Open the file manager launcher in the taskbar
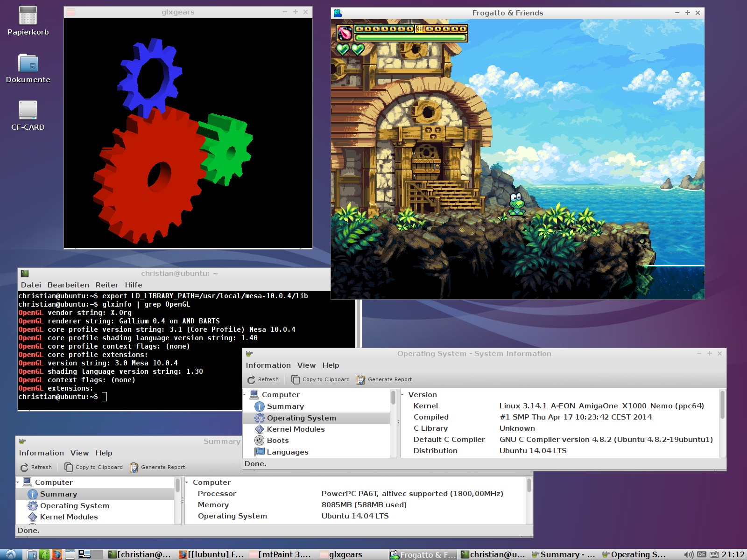The image size is (747, 560). pos(32,554)
